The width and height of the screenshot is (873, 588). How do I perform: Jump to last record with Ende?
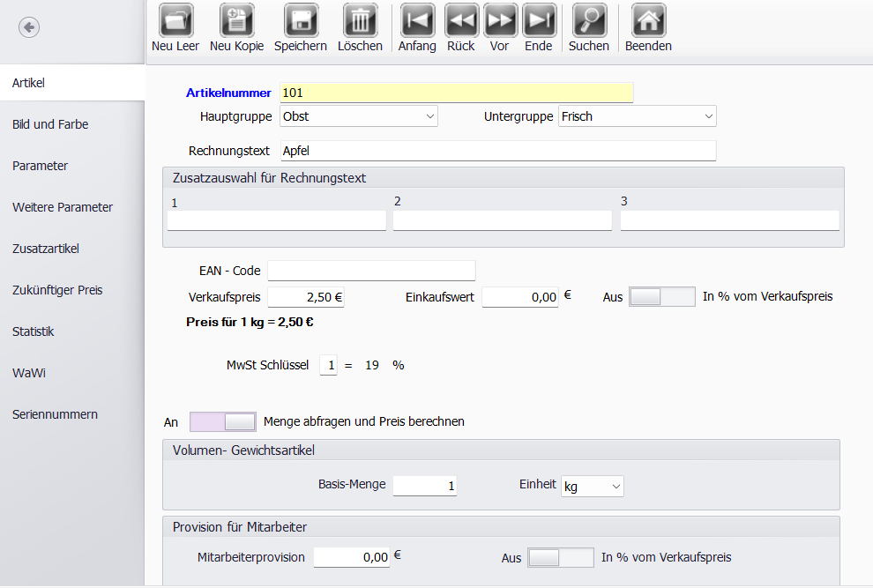(539, 21)
